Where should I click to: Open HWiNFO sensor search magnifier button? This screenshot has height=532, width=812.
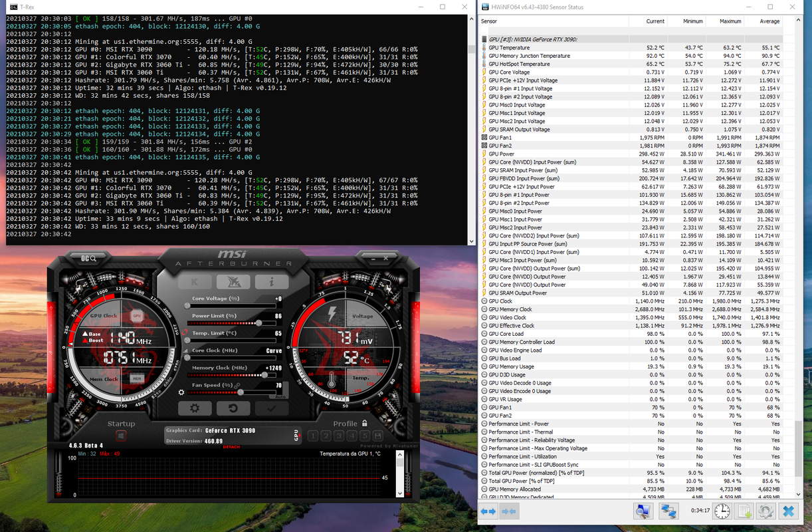coord(643,511)
